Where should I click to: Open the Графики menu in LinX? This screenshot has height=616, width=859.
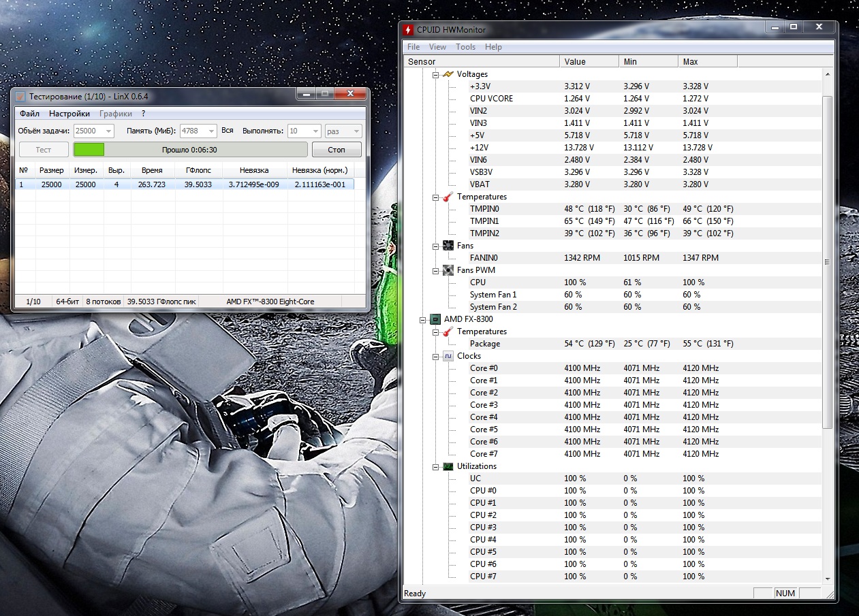[x=116, y=114]
